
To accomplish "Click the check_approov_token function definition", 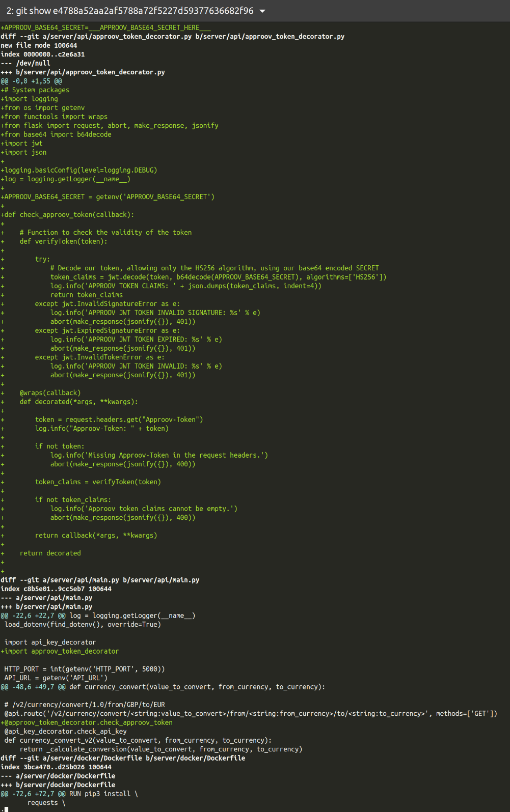I will [68, 214].
